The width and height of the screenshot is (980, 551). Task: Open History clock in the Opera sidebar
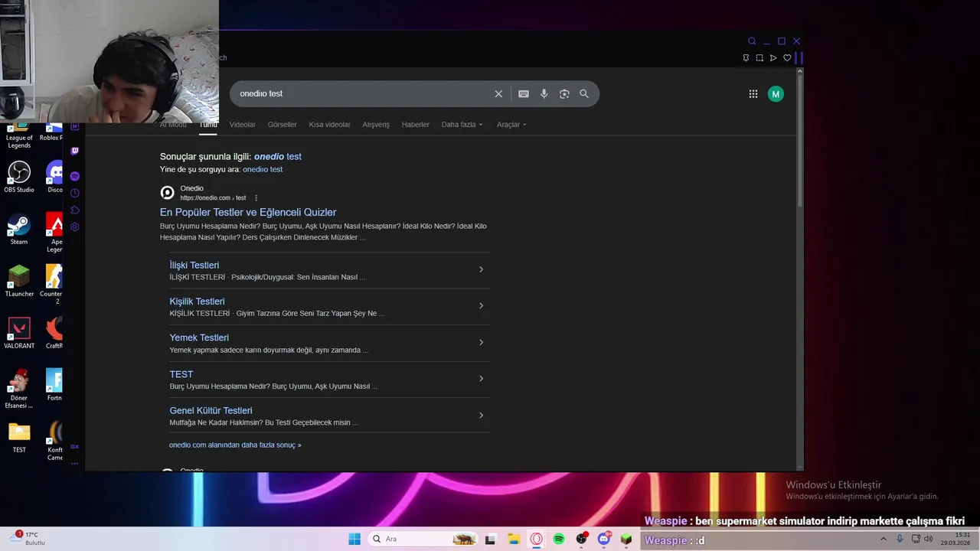click(74, 193)
